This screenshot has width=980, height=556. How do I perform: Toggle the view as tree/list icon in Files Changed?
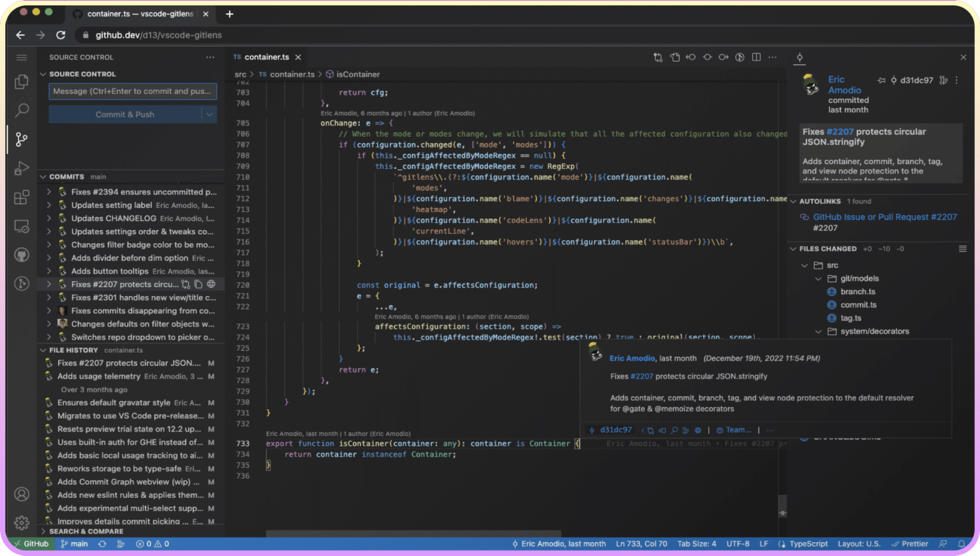(962, 249)
